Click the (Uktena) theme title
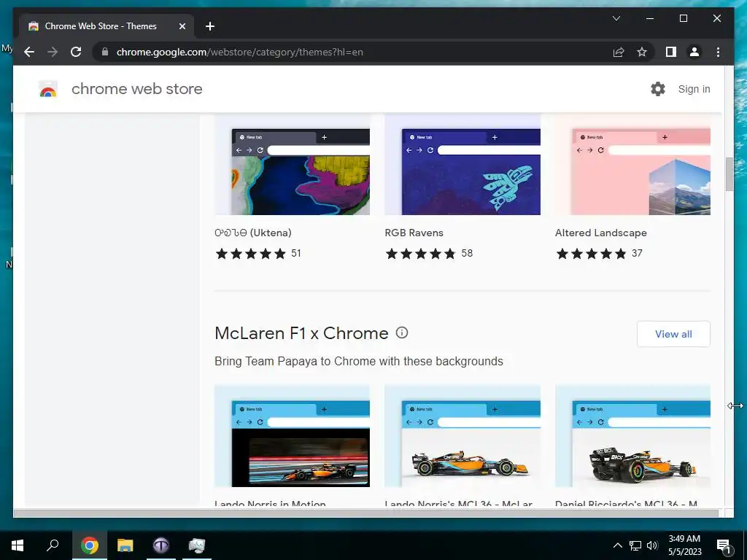 pyautogui.click(x=253, y=233)
